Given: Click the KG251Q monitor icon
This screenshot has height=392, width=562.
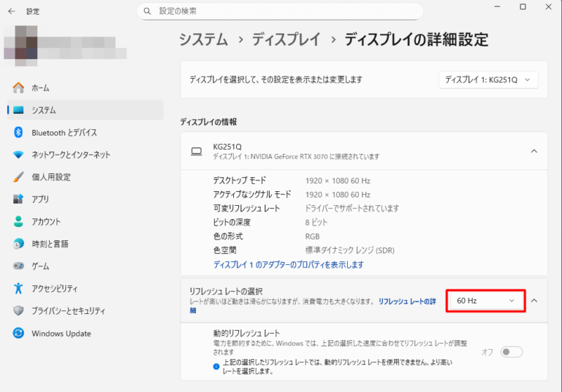Looking at the screenshot, I should [196, 151].
